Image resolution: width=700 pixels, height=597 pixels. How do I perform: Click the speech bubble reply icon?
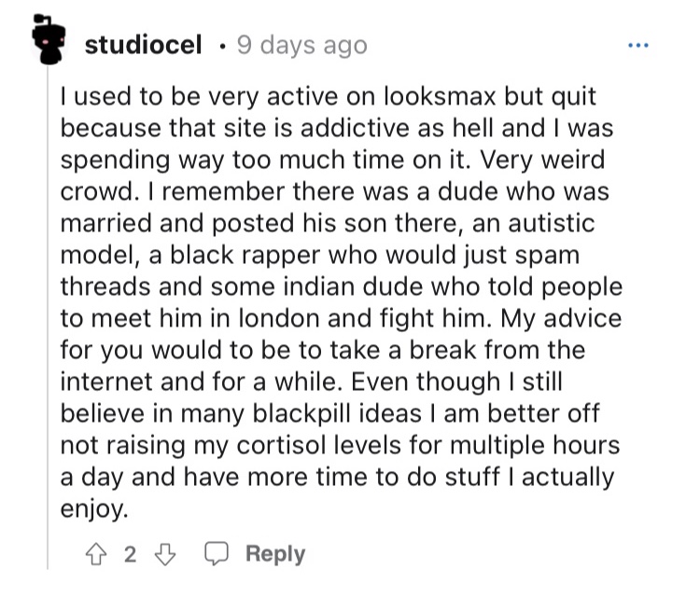tap(217, 554)
